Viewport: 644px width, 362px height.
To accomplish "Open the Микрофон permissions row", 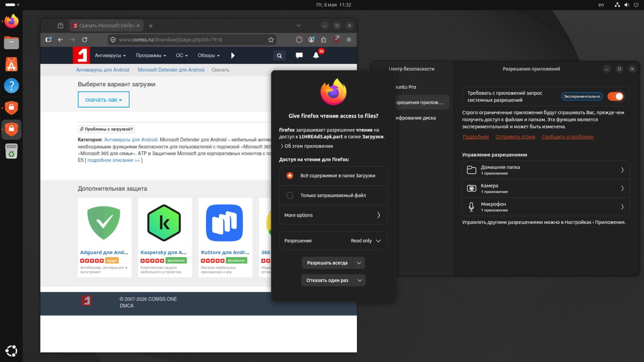I will (546, 207).
